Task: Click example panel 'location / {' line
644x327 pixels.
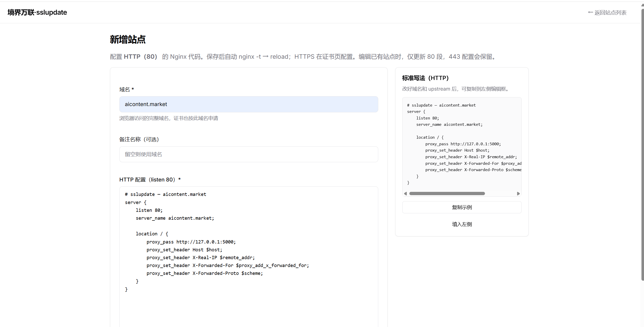Action: pos(430,137)
